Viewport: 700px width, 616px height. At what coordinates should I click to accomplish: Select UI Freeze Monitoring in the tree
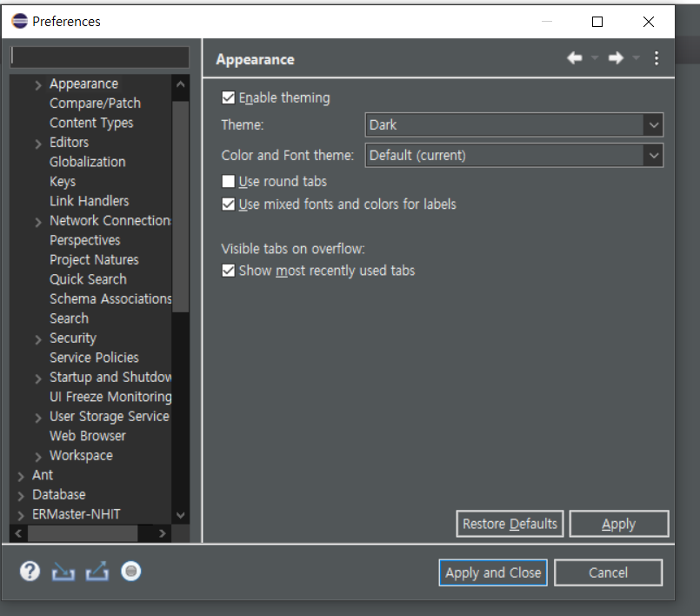pos(110,397)
